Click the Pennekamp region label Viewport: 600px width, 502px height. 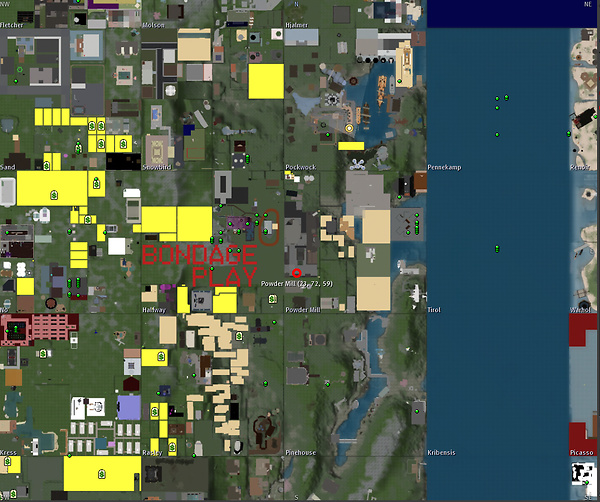coord(444,167)
